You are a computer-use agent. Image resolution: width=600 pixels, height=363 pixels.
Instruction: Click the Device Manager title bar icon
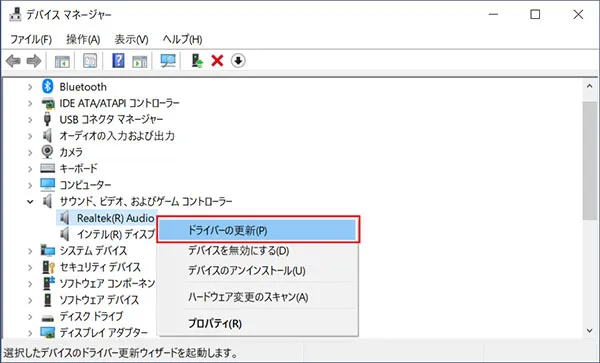(x=15, y=15)
